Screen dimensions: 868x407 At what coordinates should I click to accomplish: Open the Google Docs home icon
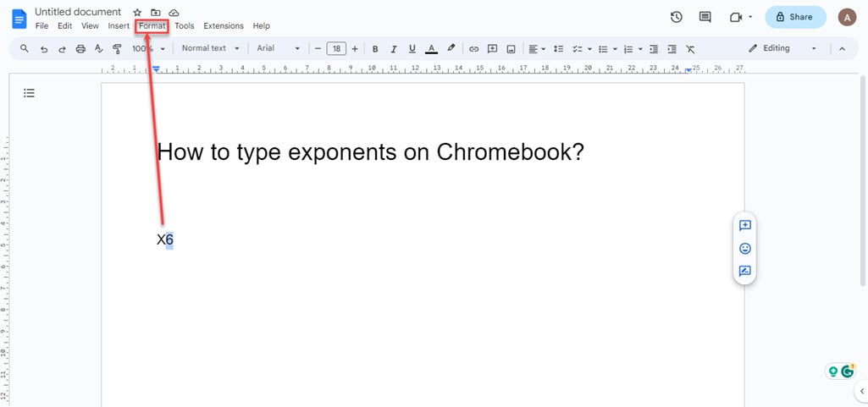(x=19, y=19)
